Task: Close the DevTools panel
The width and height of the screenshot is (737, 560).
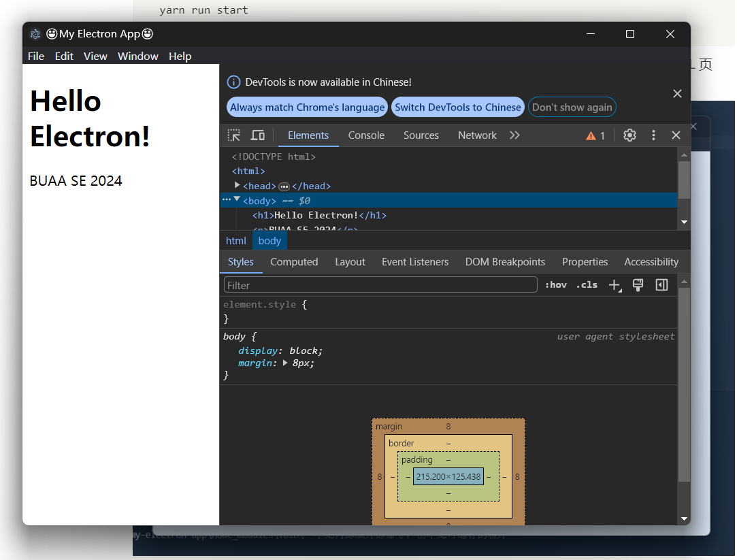Action: [676, 135]
